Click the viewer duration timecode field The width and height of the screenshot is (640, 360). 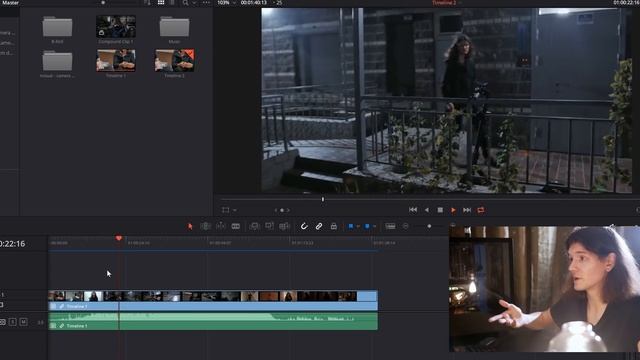click(253, 2)
